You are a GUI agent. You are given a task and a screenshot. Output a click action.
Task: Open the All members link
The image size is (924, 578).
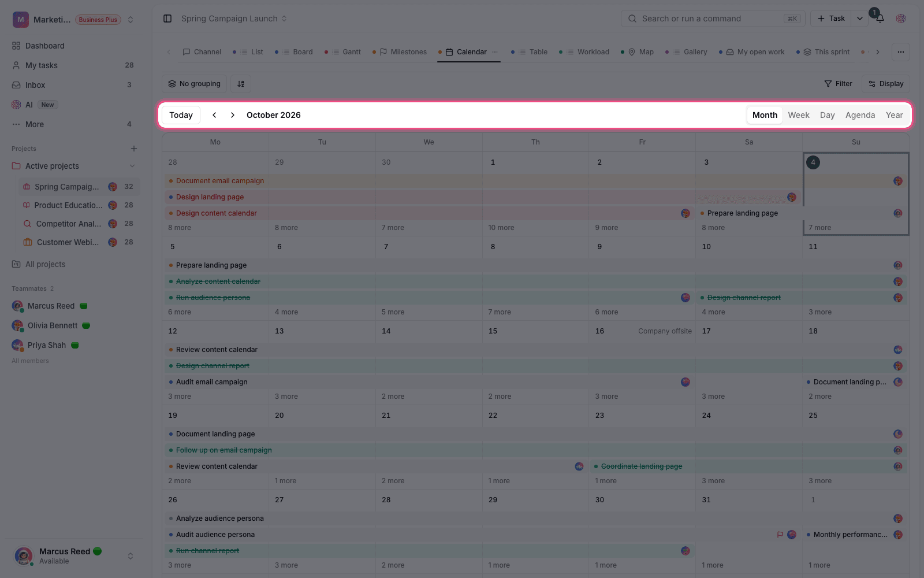30,361
